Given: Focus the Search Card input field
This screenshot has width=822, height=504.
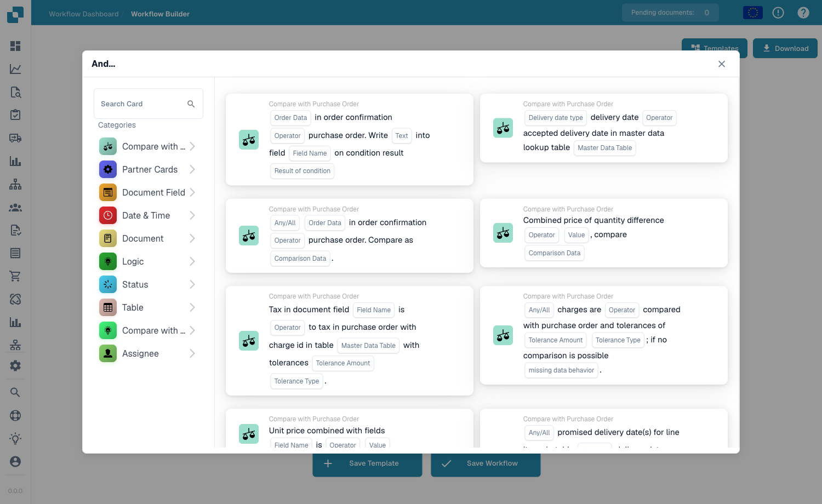Looking at the screenshot, I should (x=149, y=104).
